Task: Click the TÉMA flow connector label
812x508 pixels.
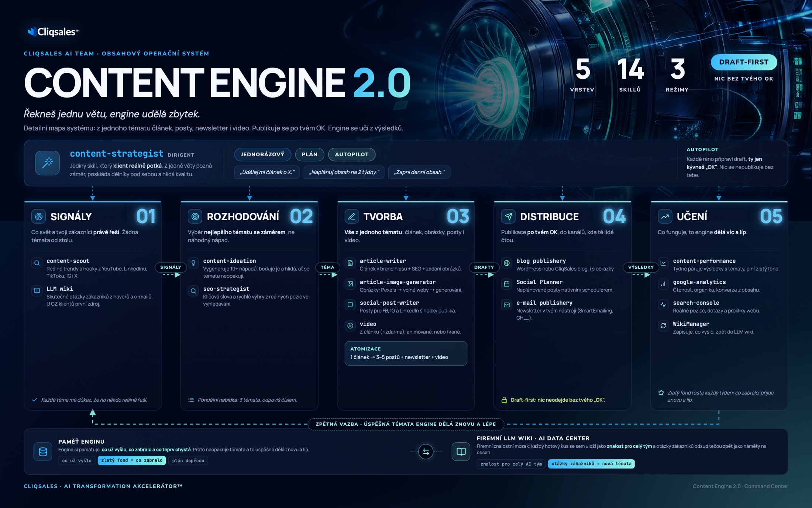Action: [x=327, y=267]
